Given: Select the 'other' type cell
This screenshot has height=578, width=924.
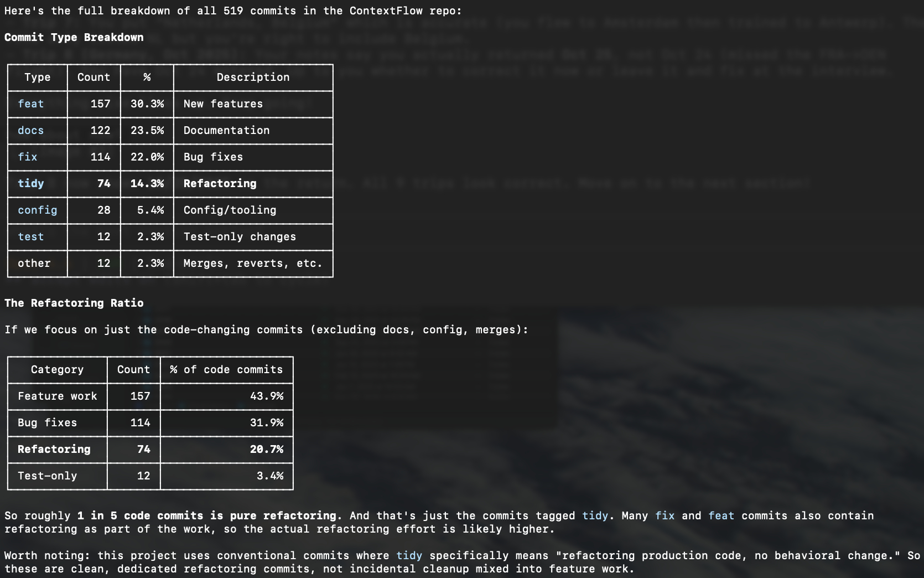Looking at the screenshot, I should coord(34,264).
